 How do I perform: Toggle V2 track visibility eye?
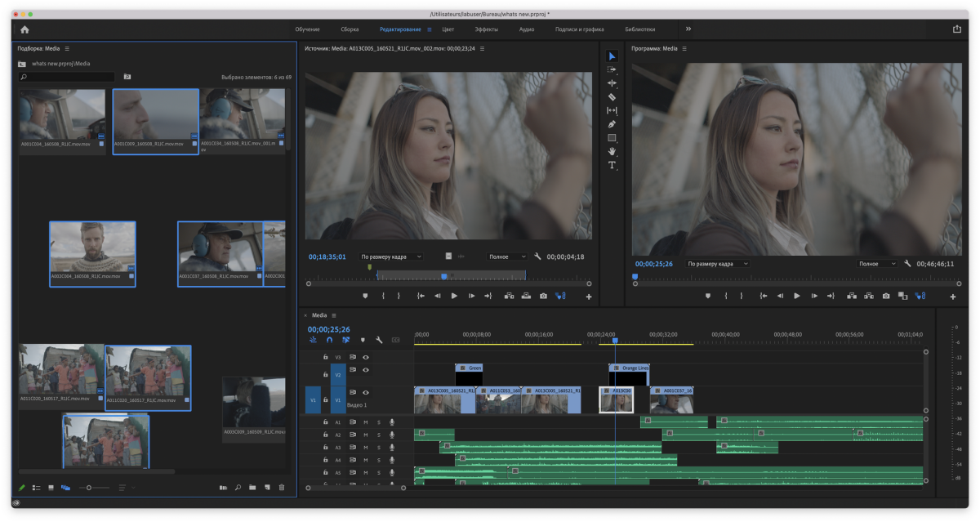pos(366,370)
